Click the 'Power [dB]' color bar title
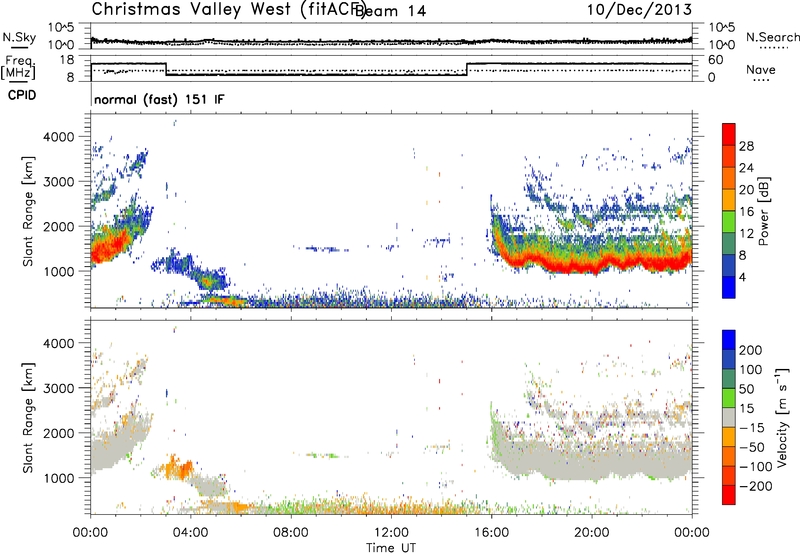The width and height of the screenshot is (800, 554). pyautogui.click(x=763, y=211)
